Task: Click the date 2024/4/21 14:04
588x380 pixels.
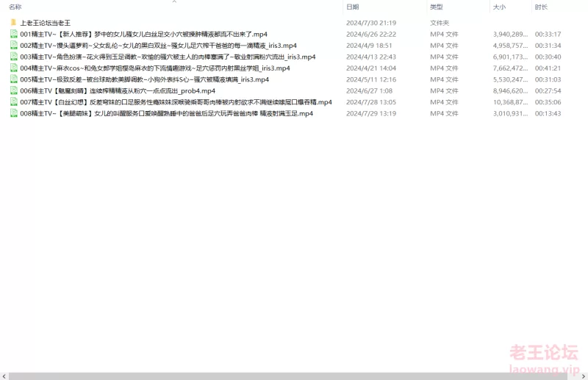Action: (x=371, y=68)
